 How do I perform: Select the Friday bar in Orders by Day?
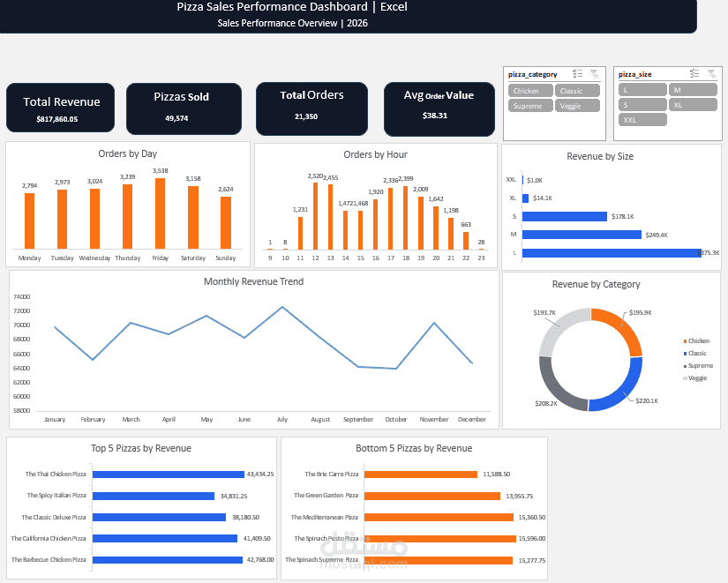(161, 213)
